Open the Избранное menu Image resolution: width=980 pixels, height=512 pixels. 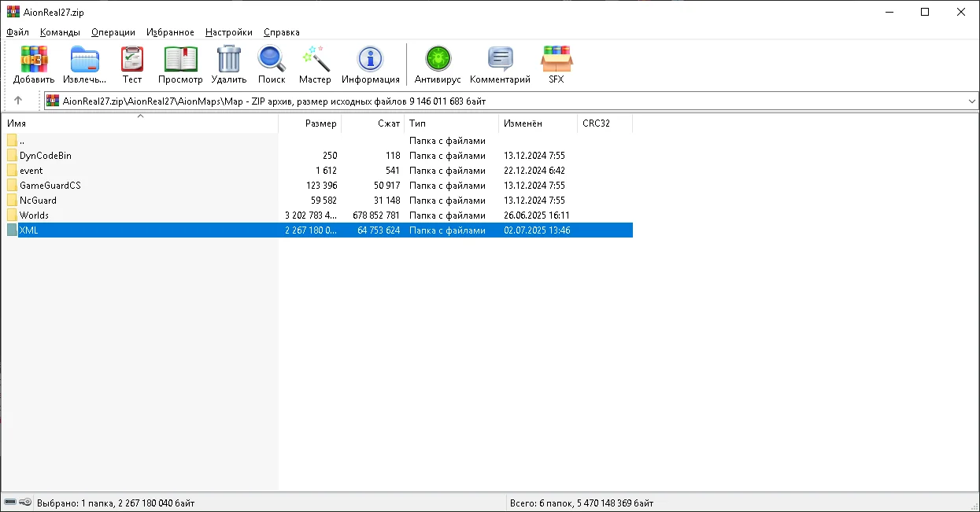(x=170, y=32)
